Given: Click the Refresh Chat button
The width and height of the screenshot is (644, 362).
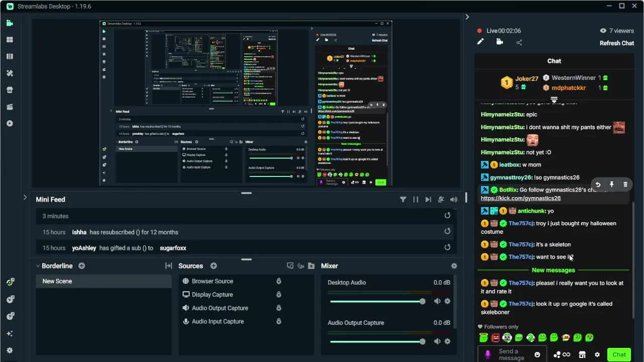Looking at the screenshot, I should 617,43.
